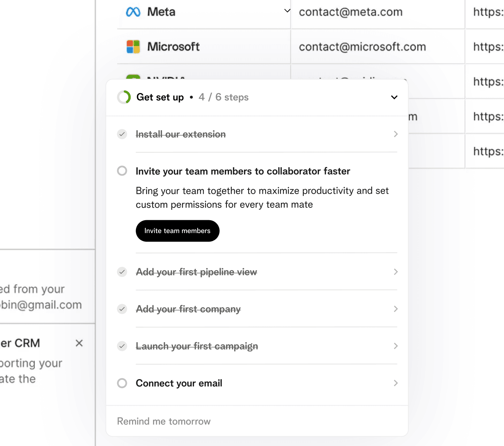Click the checkmark beside Launch your first campaign
Screen dimensions: 504x446
[x=122, y=346]
